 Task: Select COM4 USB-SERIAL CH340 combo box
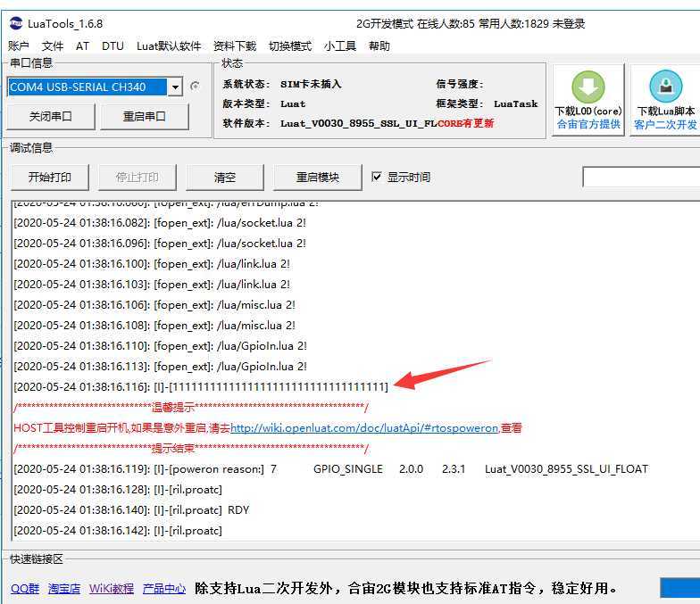pyautogui.click(x=95, y=87)
